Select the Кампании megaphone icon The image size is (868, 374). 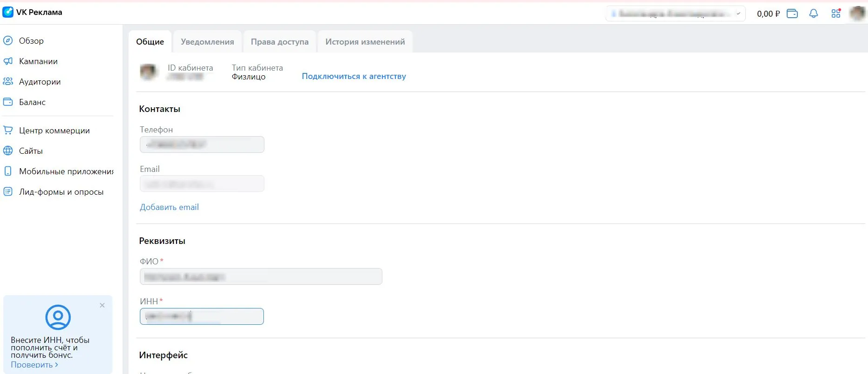[8, 61]
